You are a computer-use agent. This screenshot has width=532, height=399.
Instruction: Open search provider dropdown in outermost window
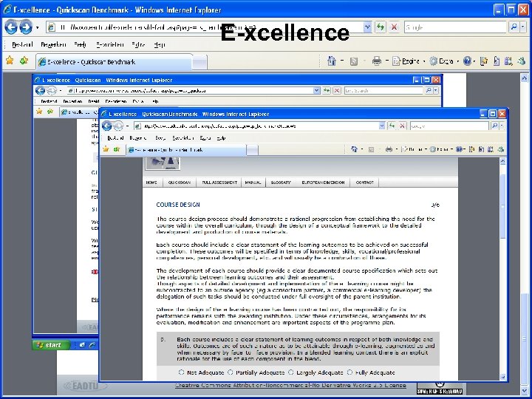click(x=523, y=27)
